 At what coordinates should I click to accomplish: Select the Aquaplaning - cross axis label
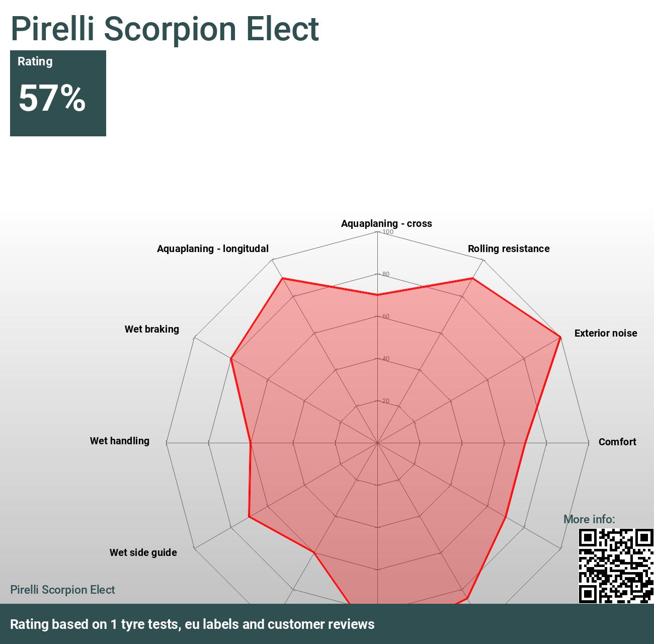click(x=386, y=223)
